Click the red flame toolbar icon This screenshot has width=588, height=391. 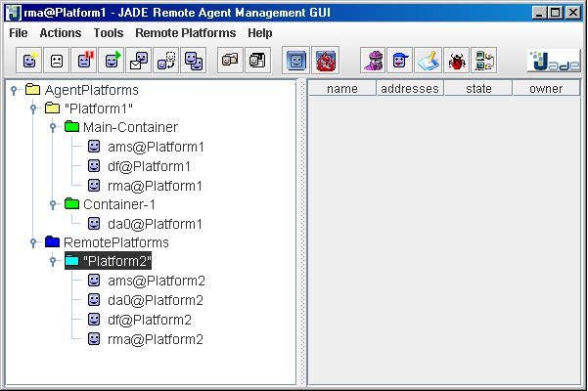326,61
